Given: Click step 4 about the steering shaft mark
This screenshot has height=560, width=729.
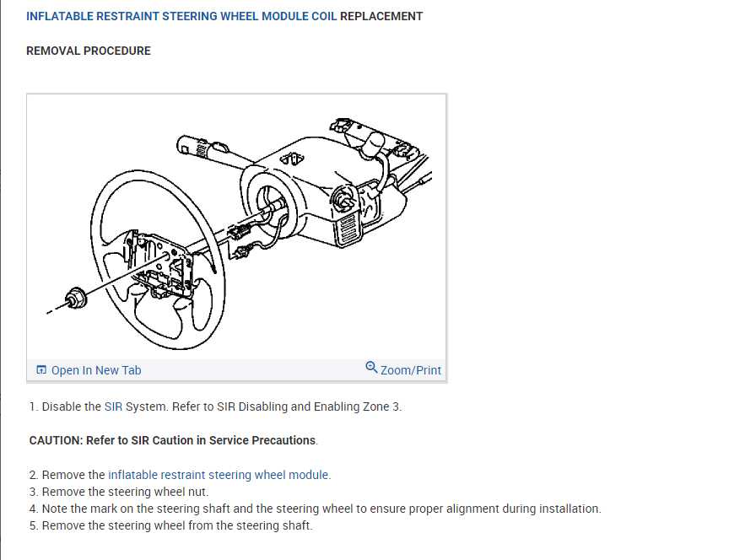Looking at the screenshot, I should coord(321,509).
